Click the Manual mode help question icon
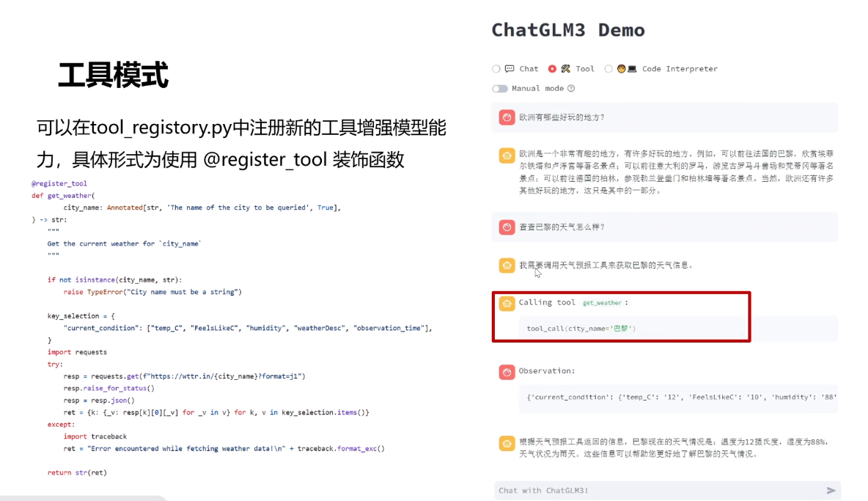The image size is (868, 501). point(571,89)
